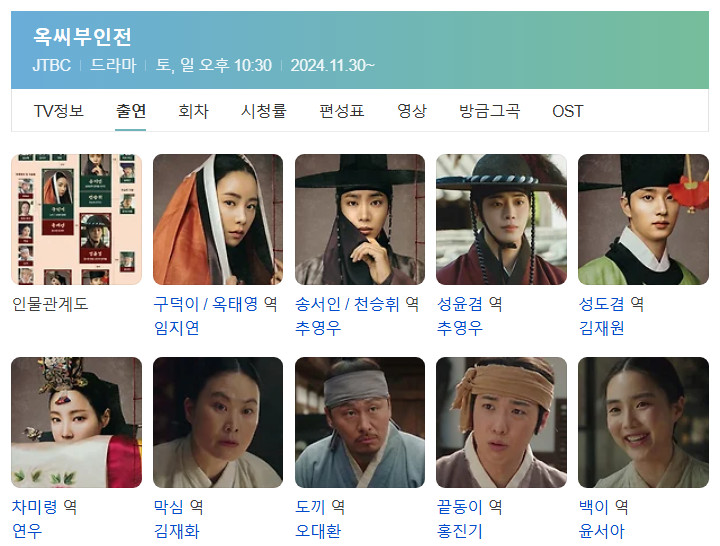
Task: Open the TV정보 tab
Action: coord(59,111)
